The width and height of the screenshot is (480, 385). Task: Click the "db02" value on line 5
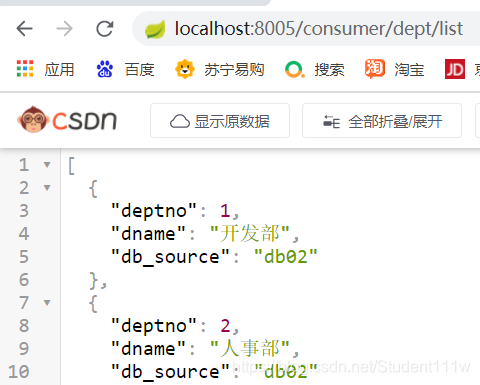286,257
